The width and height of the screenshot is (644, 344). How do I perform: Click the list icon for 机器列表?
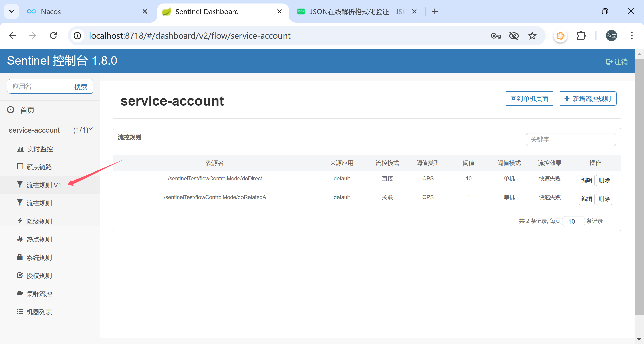pos(20,312)
